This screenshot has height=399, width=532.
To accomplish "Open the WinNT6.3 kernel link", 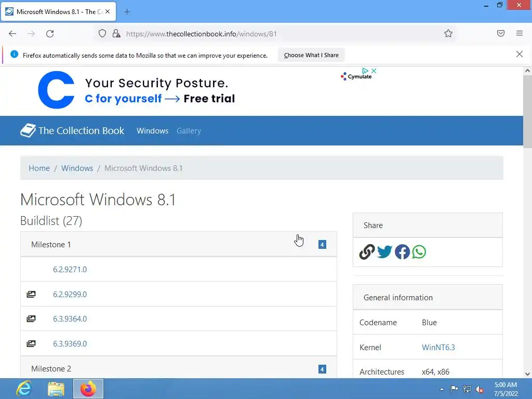I will pos(438,348).
